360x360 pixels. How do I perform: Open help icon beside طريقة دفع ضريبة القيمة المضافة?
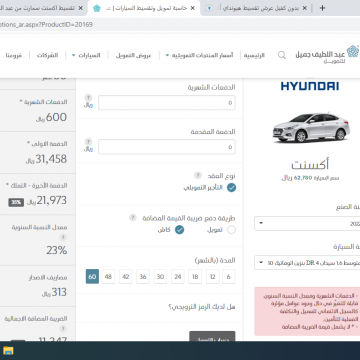click(133, 217)
